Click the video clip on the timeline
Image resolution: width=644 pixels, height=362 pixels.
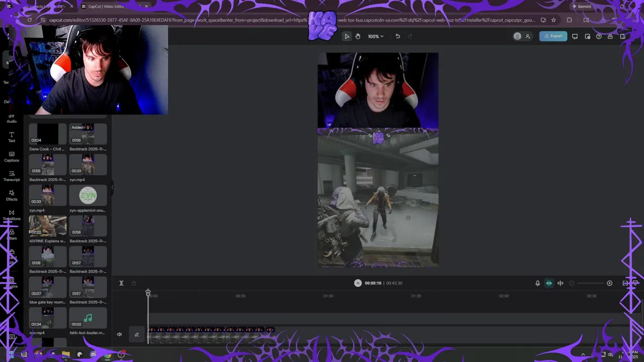(x=211, y=334)
